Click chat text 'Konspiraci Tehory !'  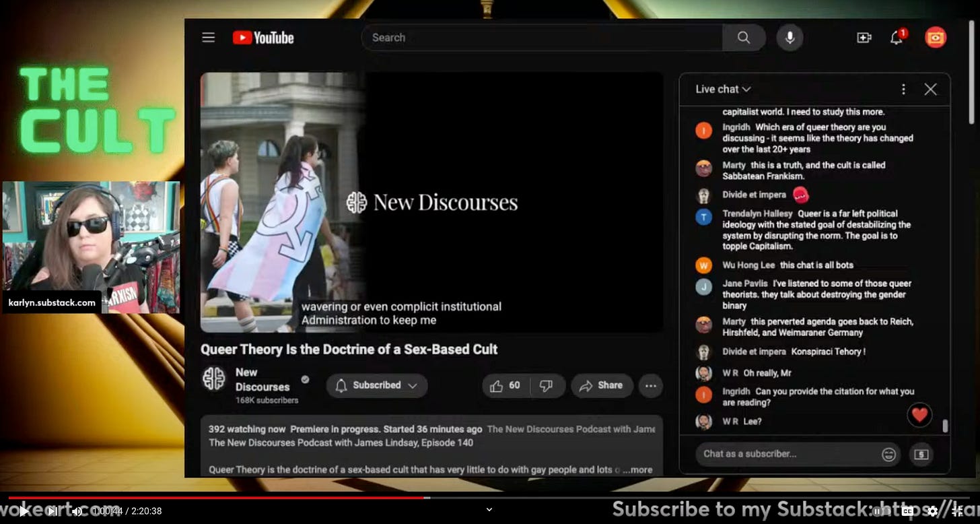click(828, 352)
